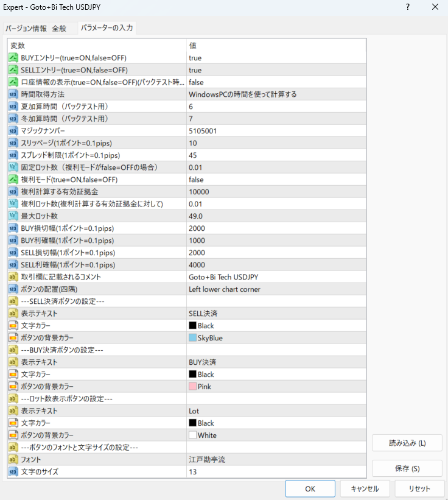Click the integer icon beside スリッページ
Screen dimensions: 448x500
[x=13, y=143]
